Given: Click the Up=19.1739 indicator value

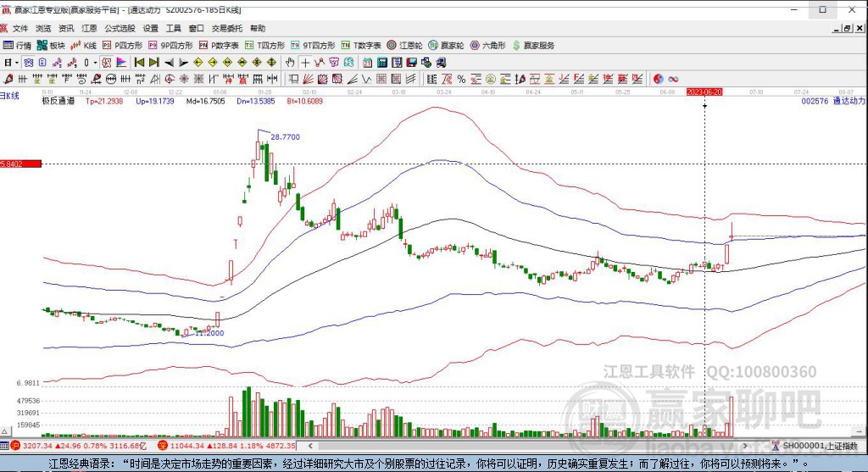Looking at the screenshot, I should point(154,101).
